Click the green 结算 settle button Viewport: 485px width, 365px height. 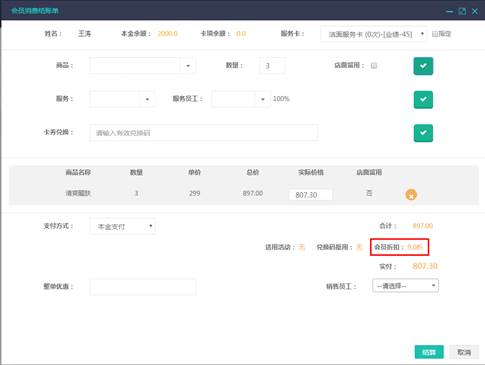pos(429,352)
